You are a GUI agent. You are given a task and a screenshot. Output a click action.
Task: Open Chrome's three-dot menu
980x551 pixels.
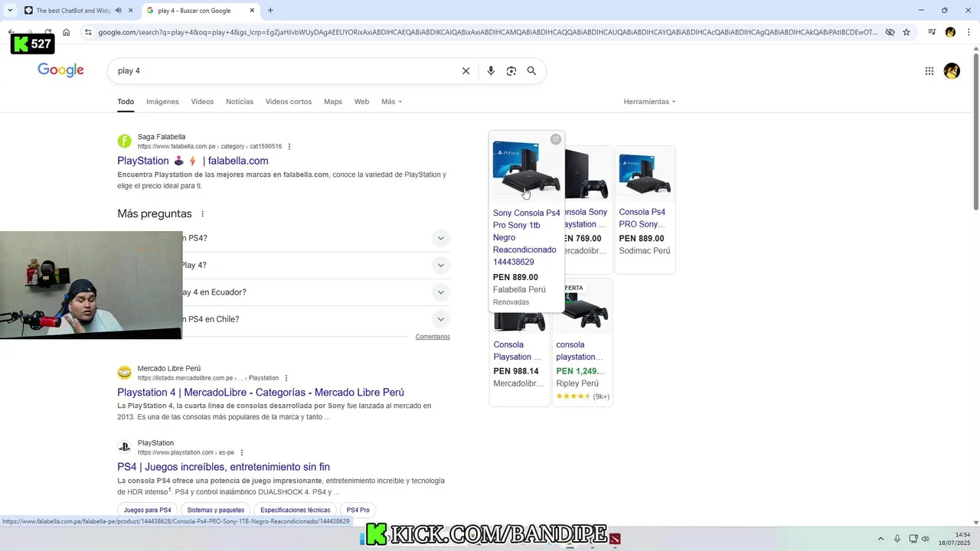coord(968,32)
